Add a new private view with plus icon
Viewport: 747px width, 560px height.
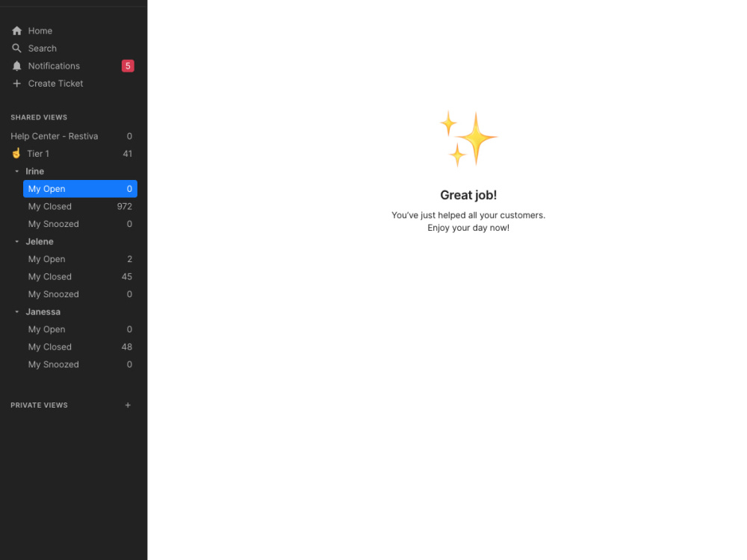pyautogui.click(x=128, y=405)
